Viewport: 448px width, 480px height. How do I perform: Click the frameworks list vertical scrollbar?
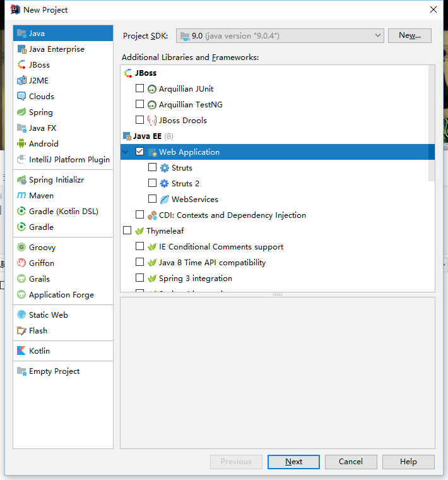432,126
